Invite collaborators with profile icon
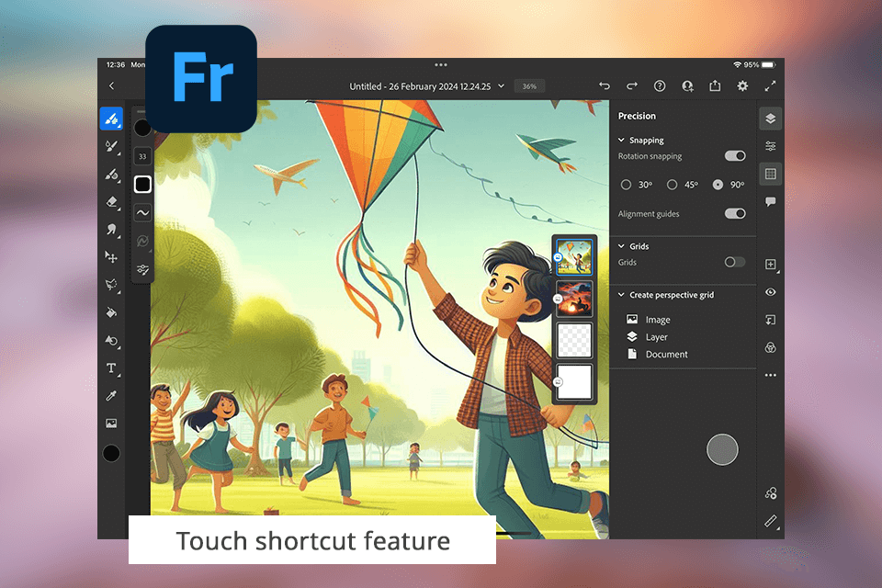This screenshot has width=882, height=588. 687,85
